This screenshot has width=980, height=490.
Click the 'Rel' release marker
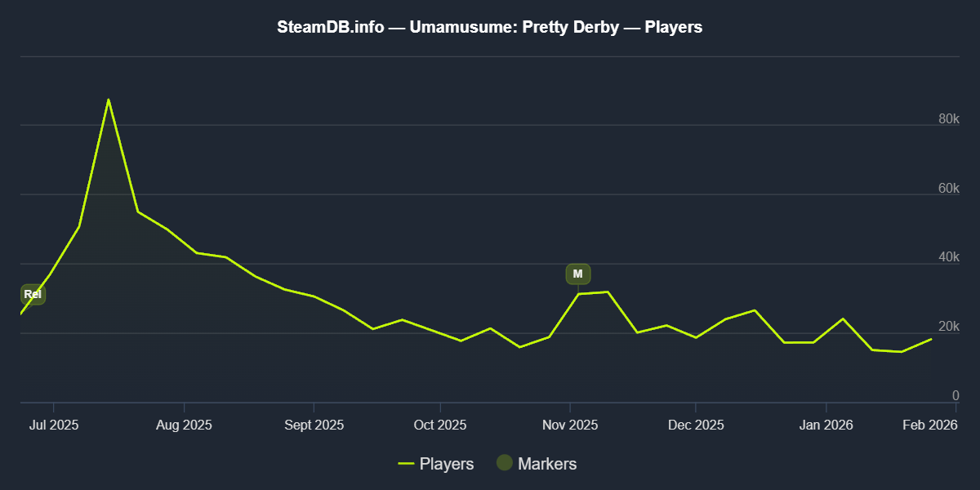point(33,295)
